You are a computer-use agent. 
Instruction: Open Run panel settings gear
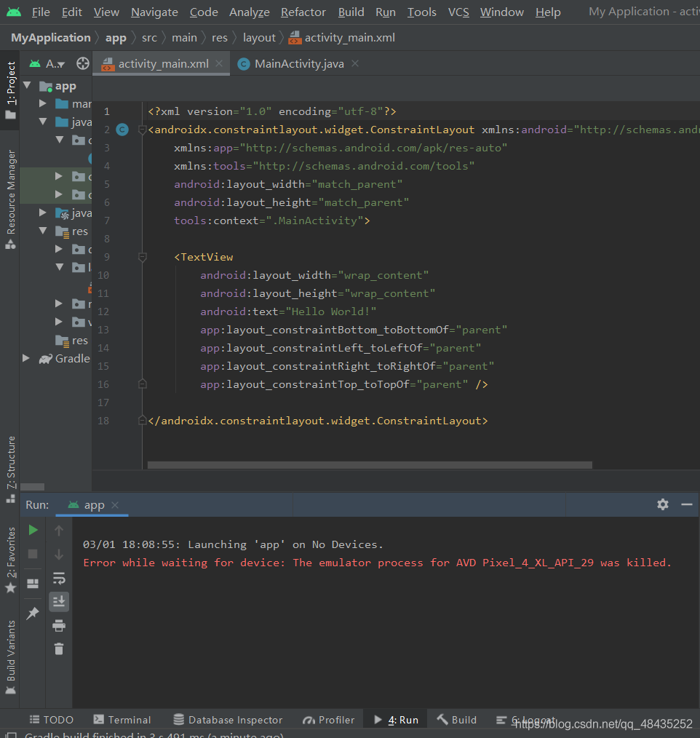[x=663, y=504]
